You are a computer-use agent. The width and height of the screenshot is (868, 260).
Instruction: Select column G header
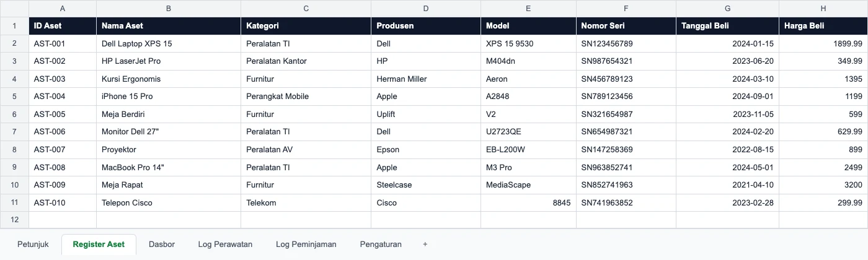click(727, 9)
